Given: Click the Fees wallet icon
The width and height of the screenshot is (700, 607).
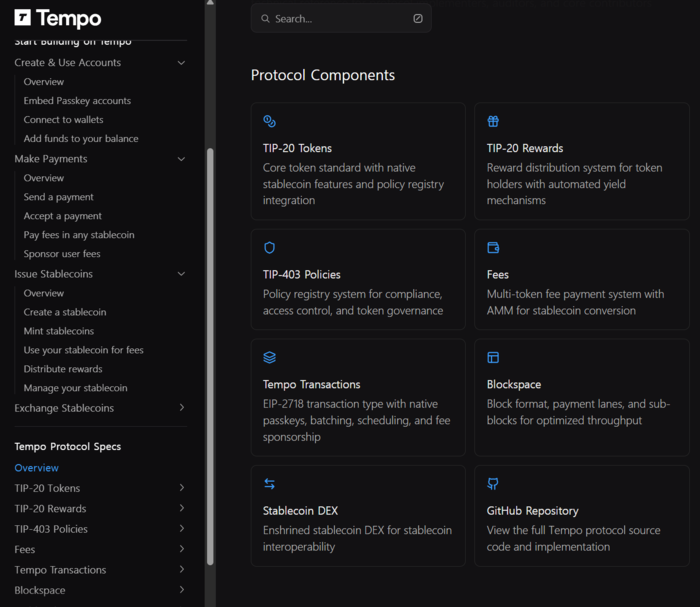Looking at the screenshot, I should coord(493,248).
